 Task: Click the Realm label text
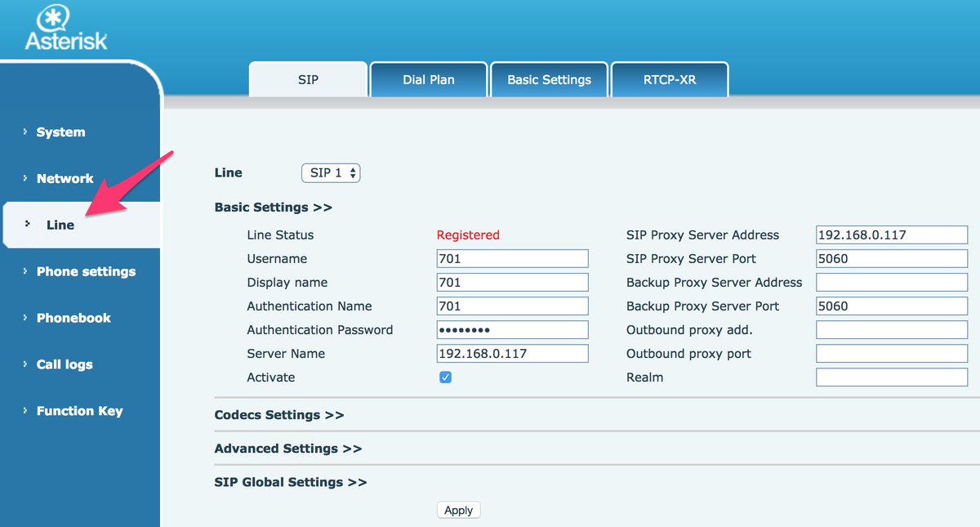pyautogui.click(x=644, y=377)
